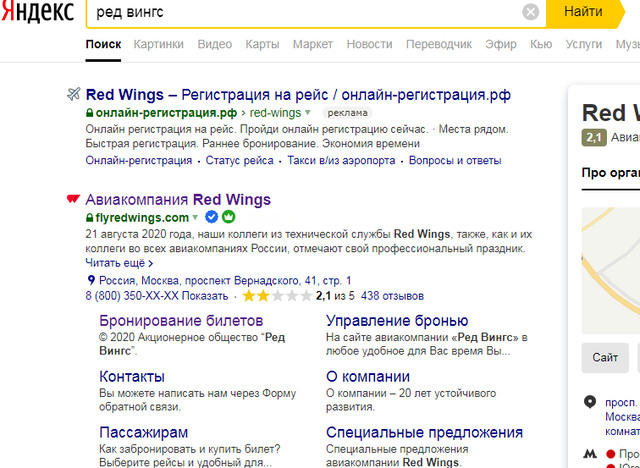Open the Статус рейса sitelink

tap(240, 160)
